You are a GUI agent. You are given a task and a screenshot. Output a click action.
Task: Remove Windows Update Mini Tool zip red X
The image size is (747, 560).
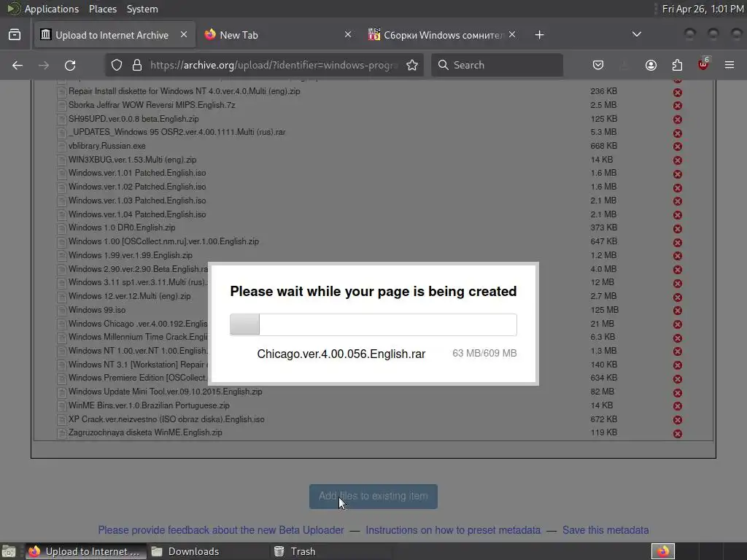point(678,393)
